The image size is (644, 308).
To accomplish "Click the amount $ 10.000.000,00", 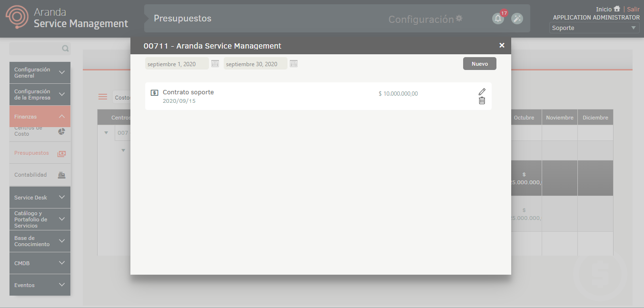I will [398, 94].
